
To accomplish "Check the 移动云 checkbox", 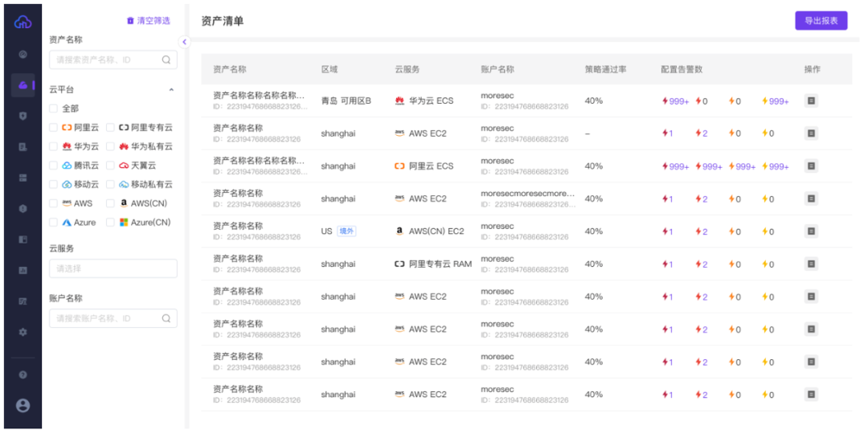I will point(53,184).
